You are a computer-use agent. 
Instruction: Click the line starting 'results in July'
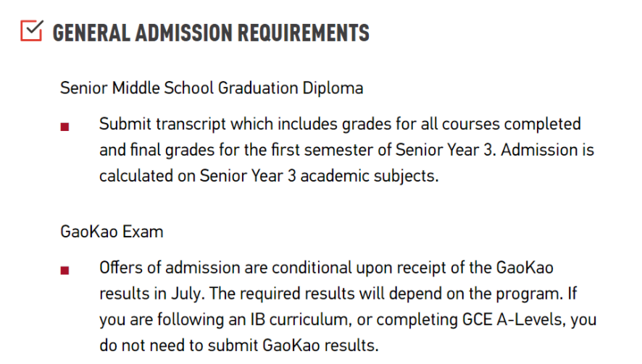(x=338, y=294)
